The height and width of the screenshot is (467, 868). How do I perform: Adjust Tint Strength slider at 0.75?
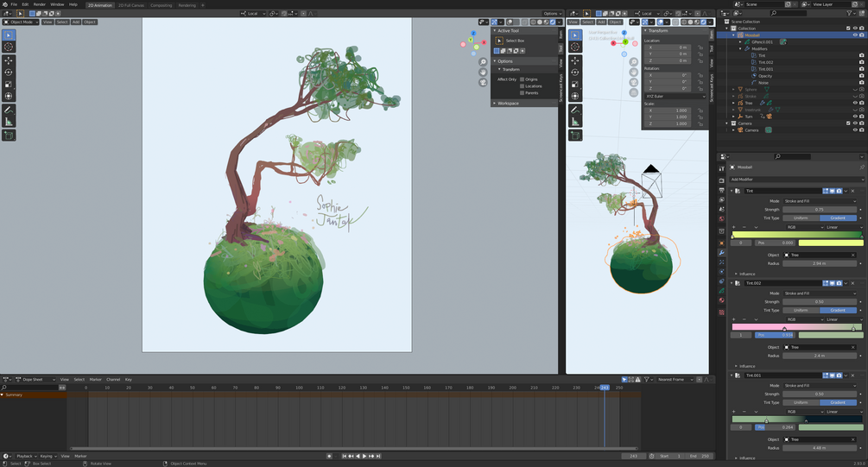(820, 210)
